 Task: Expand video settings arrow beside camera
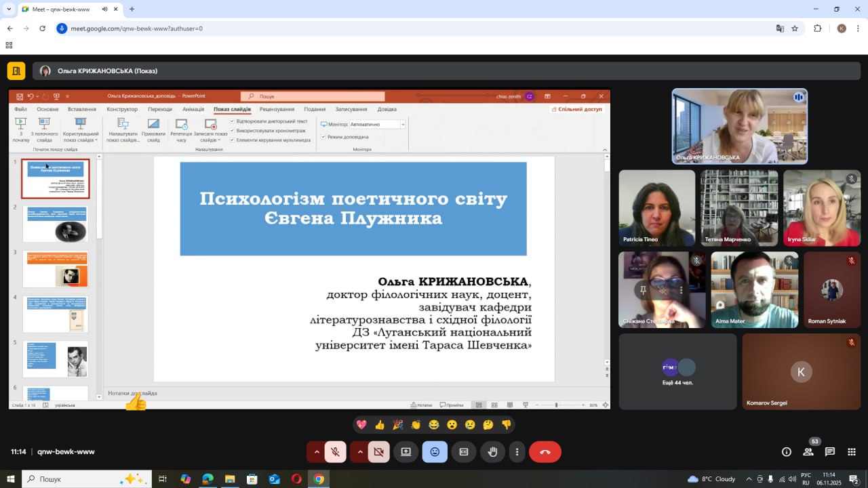(359, 452)
